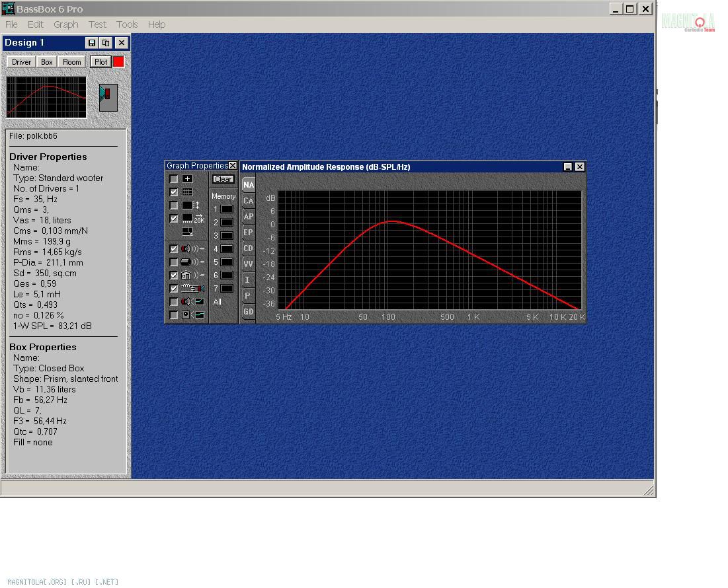Screen dimensions: 728x588
Task: Select memory slot 7 swatch
Action: 227,289
